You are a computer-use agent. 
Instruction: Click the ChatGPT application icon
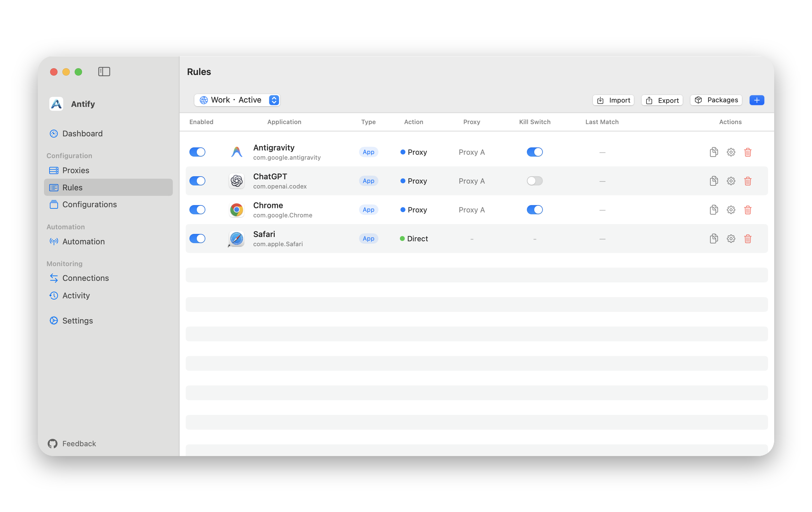[x=236, y=181]
